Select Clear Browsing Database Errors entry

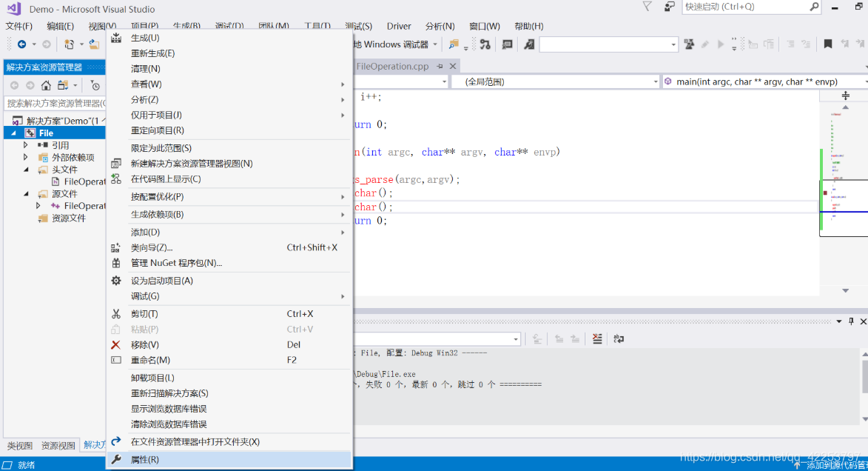click(x=229, y=424)
